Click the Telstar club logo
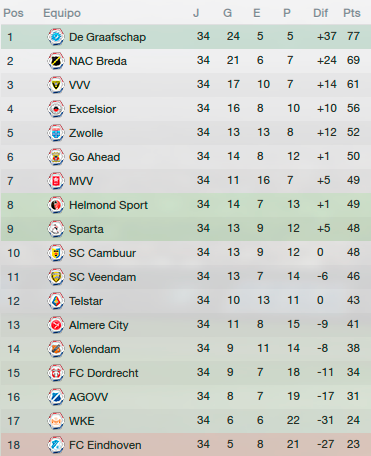 [56, 301]
